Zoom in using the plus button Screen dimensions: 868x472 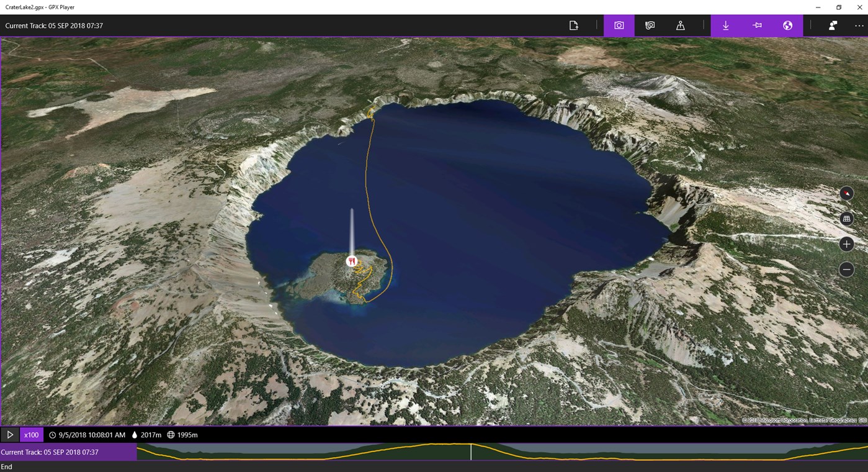point(846,243)
